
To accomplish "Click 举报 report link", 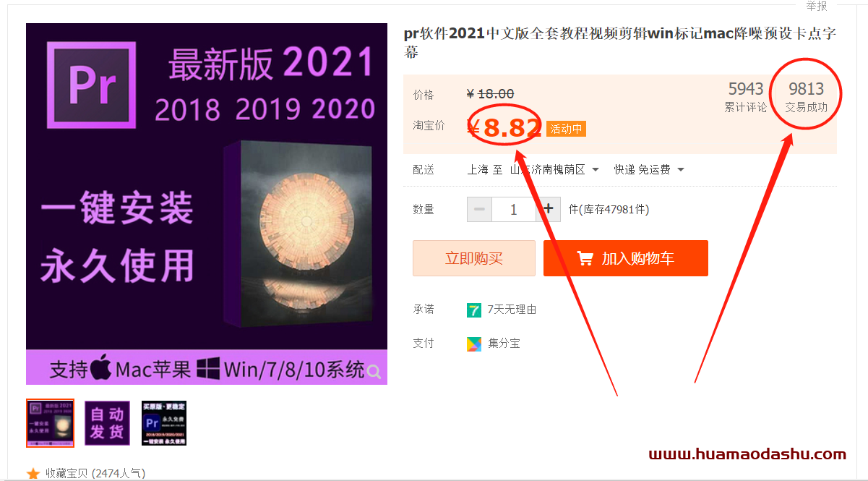I will [817, 6].
